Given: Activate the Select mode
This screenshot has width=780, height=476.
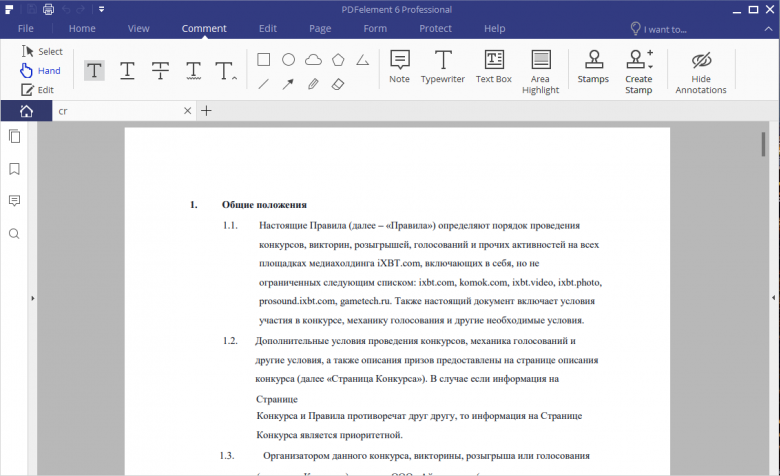Looking at the screenshot, I should click(41, 51).
